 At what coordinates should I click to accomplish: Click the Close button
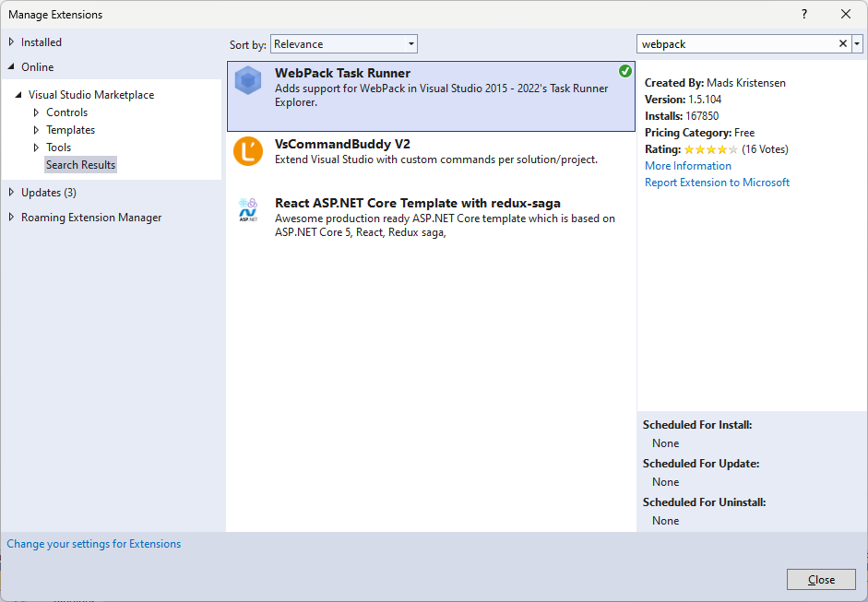pos(821,579)
